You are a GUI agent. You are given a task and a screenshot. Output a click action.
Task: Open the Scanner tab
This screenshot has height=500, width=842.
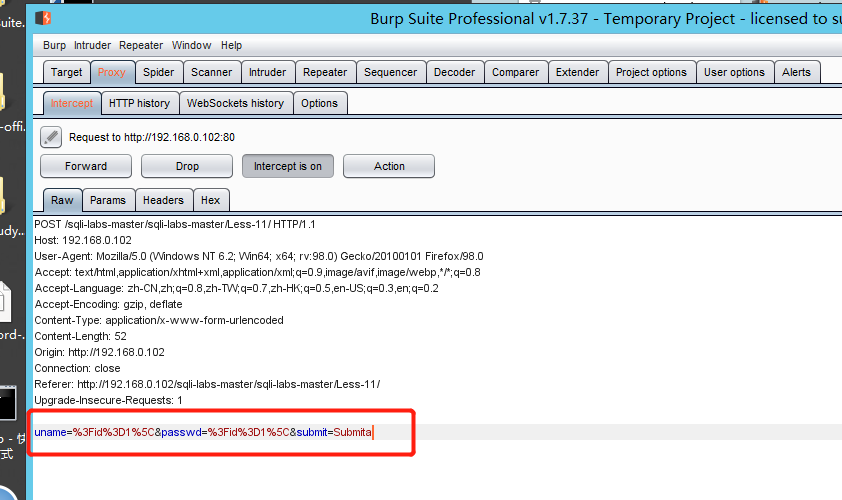pyautogui.click(x=212, y=72)
